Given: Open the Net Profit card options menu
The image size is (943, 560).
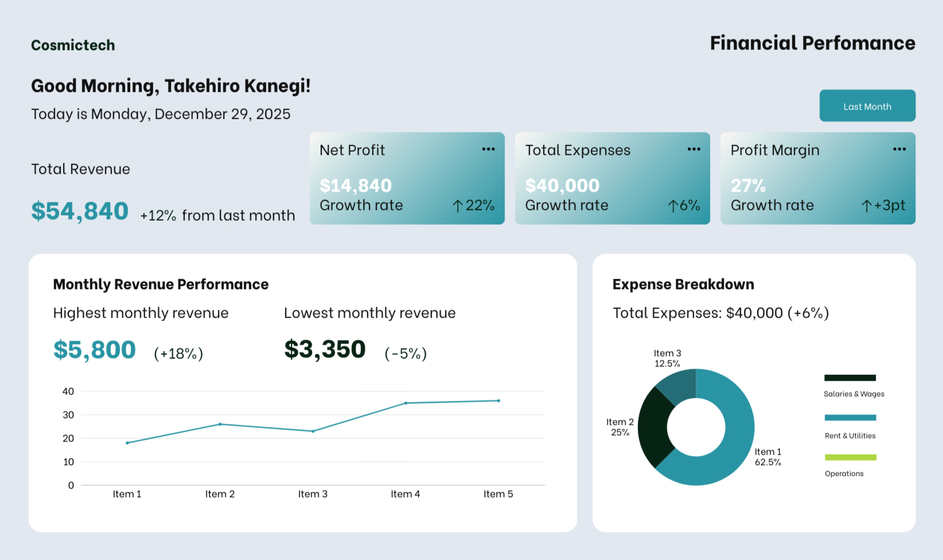Looking at the screenshot, I should 488,150.
